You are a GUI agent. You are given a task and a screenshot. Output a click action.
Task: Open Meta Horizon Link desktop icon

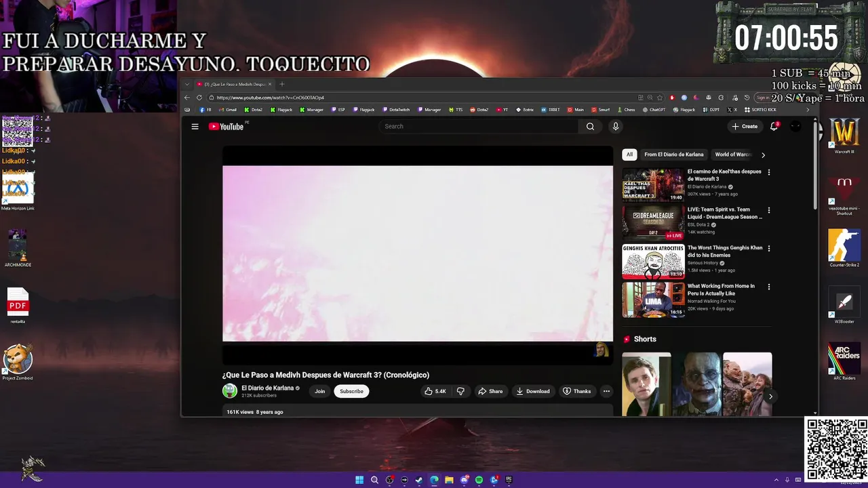point(18,192)
